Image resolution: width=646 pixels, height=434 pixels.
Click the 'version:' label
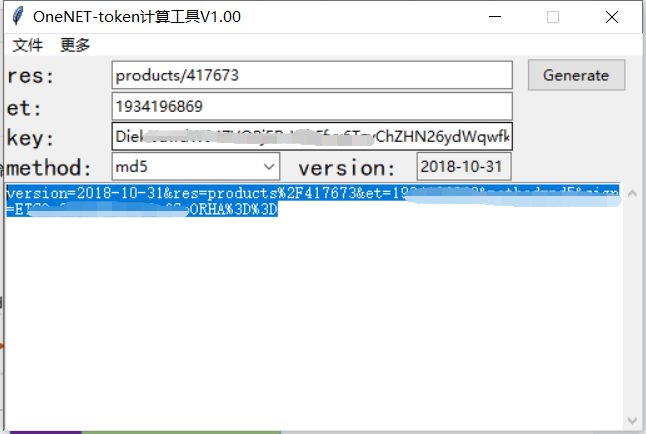346,168
